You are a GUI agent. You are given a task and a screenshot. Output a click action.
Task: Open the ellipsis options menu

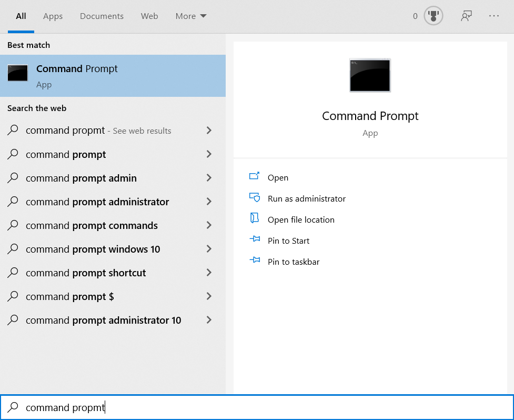point(494,16)
